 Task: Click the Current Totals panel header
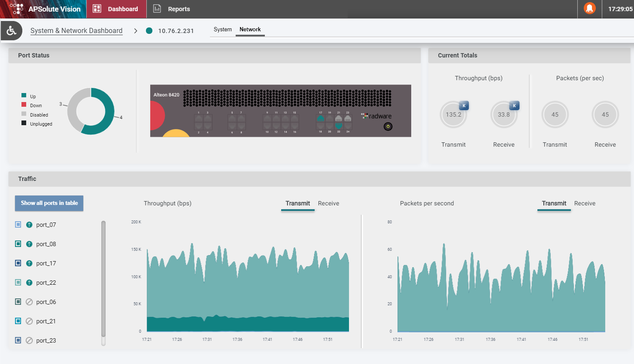529,55
